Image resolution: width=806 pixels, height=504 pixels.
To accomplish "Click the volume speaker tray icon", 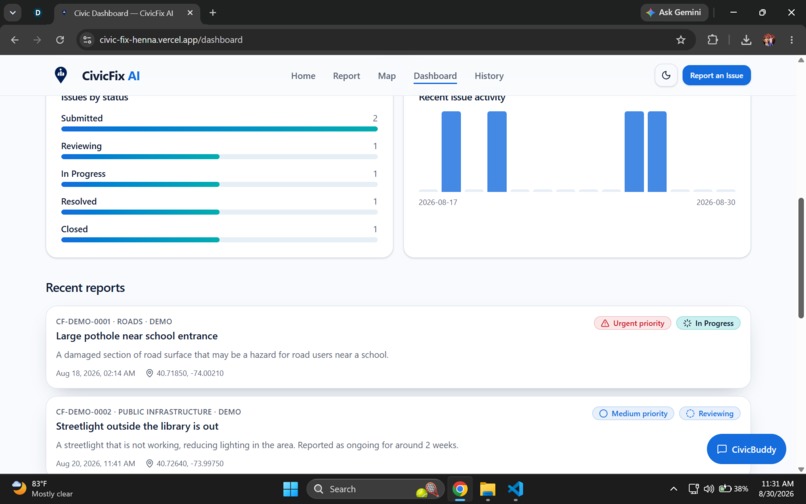I will [709, 489].
